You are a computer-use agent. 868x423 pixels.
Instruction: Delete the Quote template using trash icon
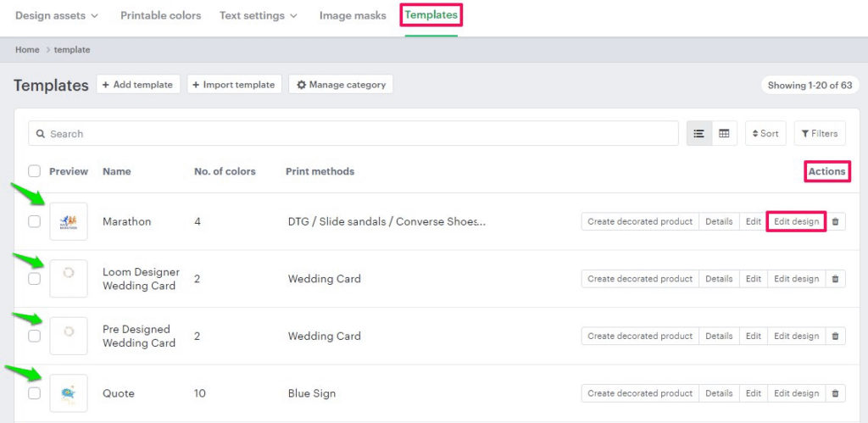pos(835,393)
